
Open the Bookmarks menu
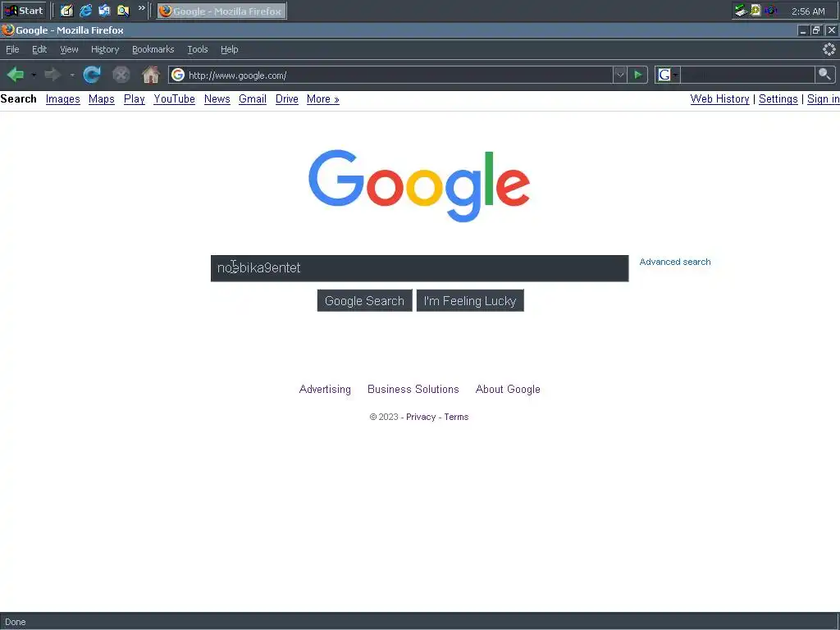[153, 49]
